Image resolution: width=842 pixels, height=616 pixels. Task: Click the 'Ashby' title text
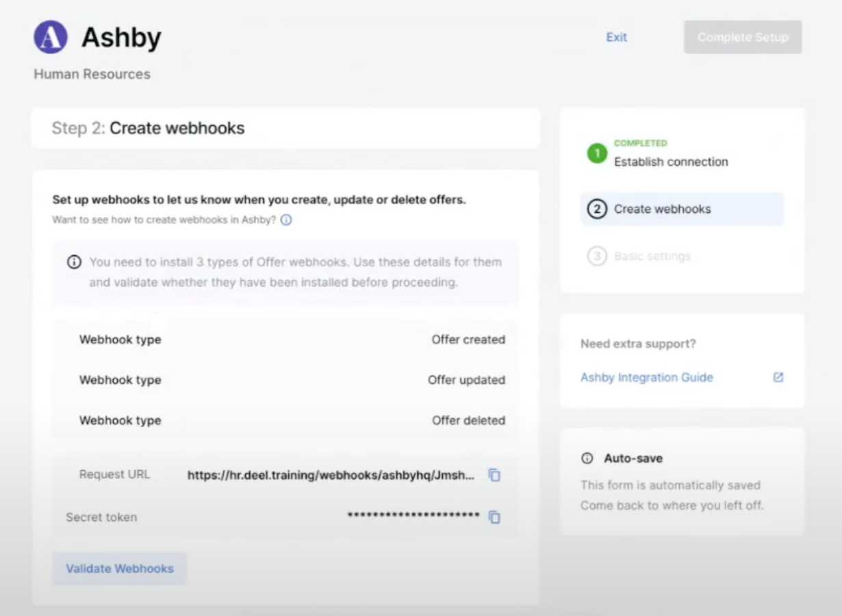121,38
